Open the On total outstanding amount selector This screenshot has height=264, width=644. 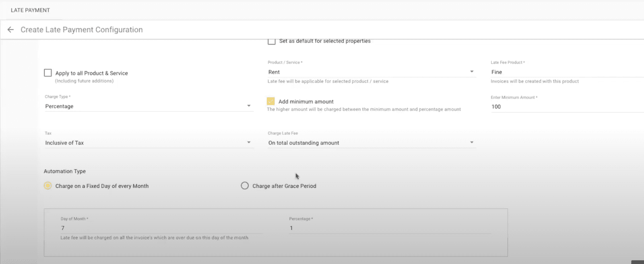point(362,143)
